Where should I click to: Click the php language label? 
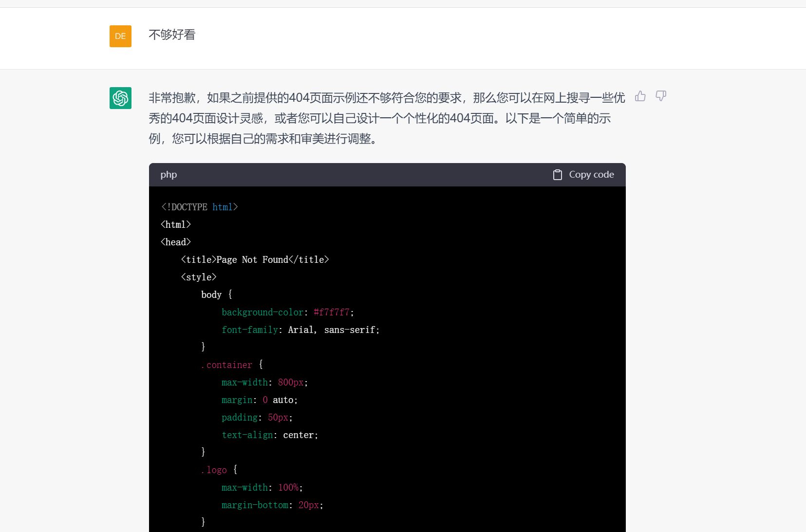pyautogui.click(x=169, y=175)
